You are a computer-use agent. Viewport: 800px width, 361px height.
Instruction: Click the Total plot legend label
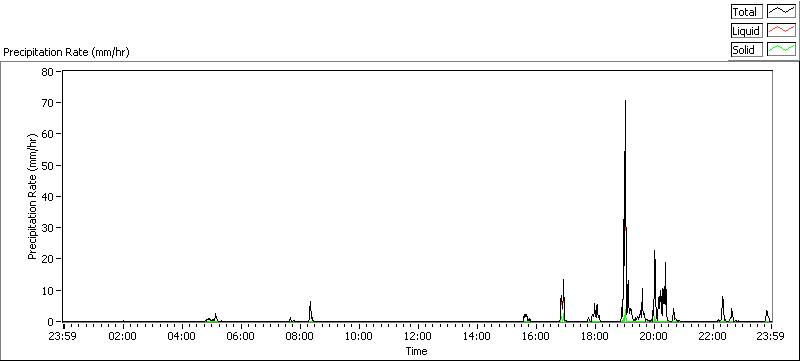click(747, 12)
